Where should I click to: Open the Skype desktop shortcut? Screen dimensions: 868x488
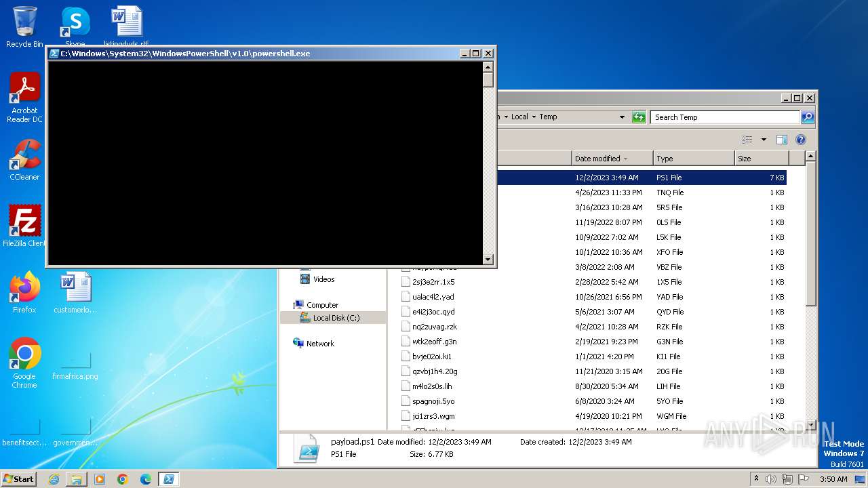click(x=75, y=24)
